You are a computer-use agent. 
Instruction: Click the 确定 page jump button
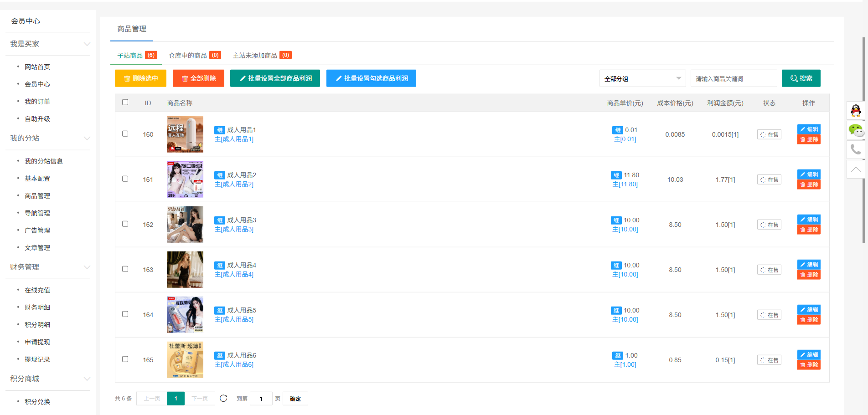tap(295, 399)
